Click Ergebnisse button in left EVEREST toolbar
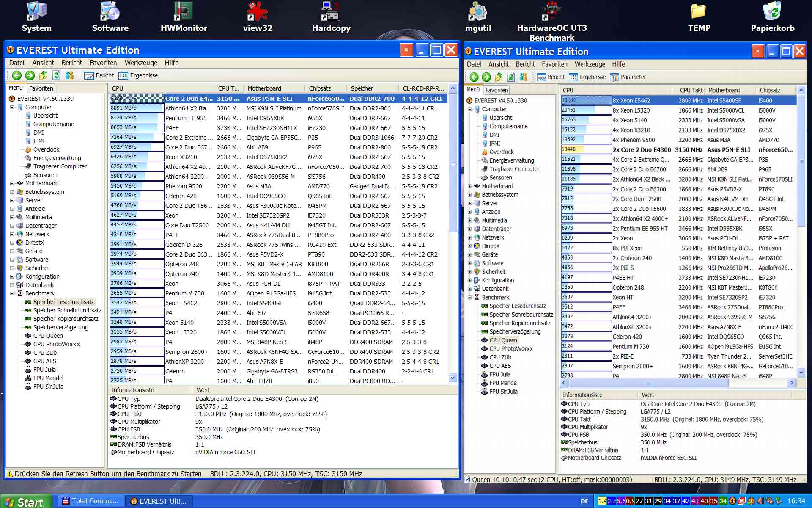Screen dimensions: 812x508 coord(138,75)
